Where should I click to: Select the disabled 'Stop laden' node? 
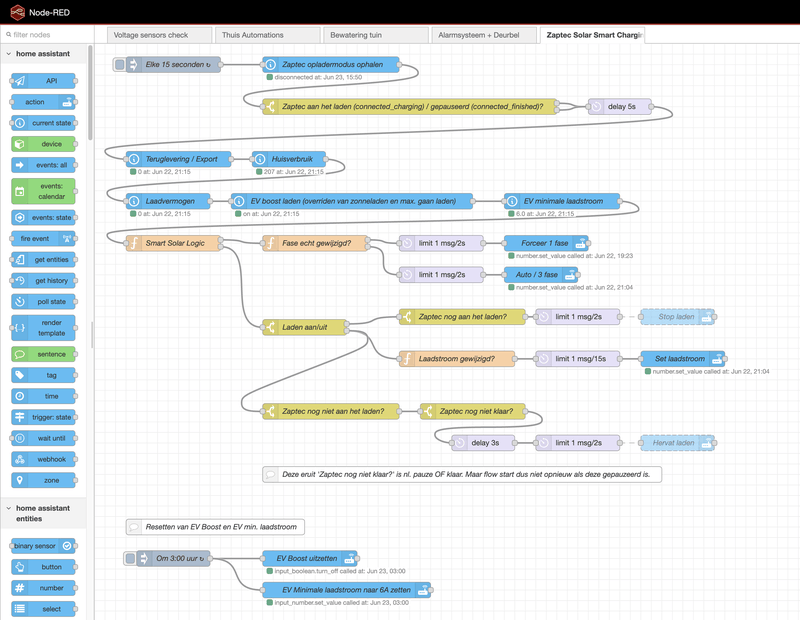677,317
